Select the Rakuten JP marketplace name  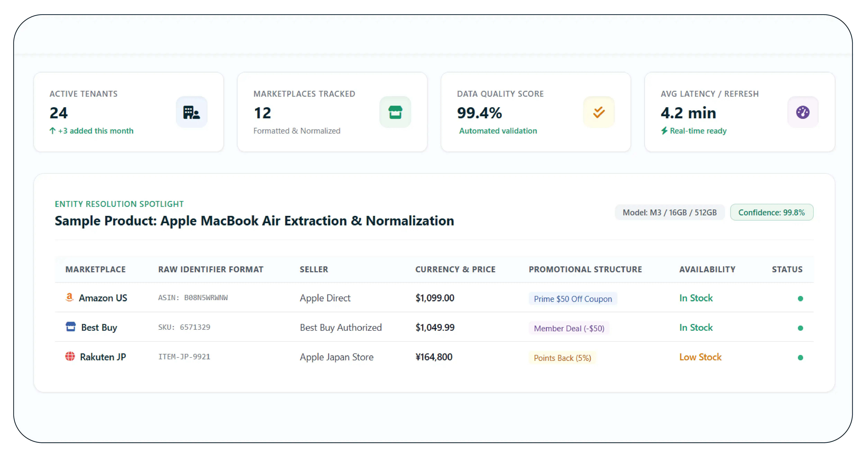[103, 357]
